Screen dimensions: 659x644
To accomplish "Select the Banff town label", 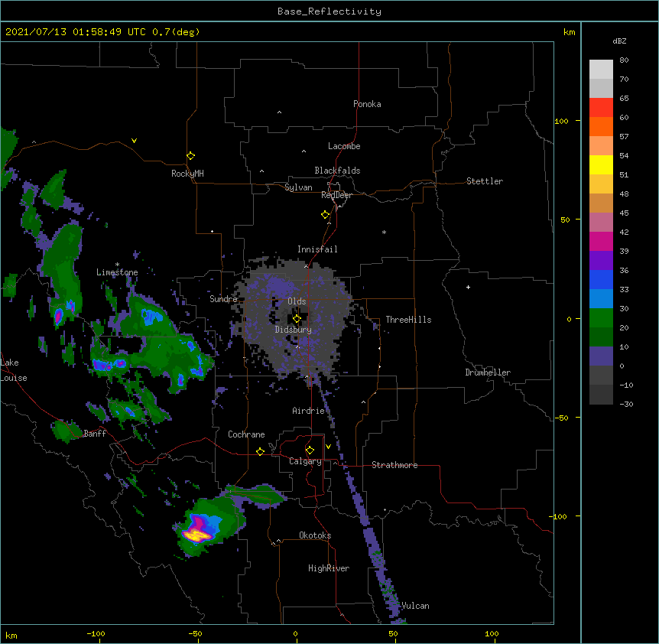I will [x=95, y=434].
